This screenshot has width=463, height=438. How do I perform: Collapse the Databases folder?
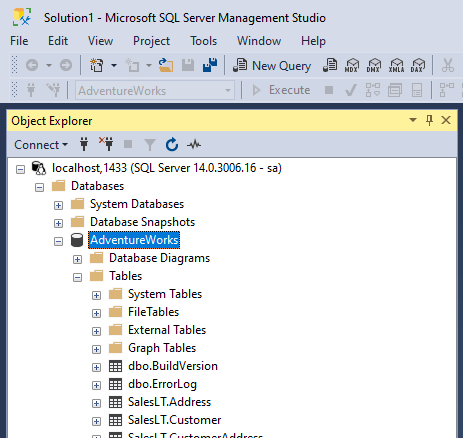[39, 187]
